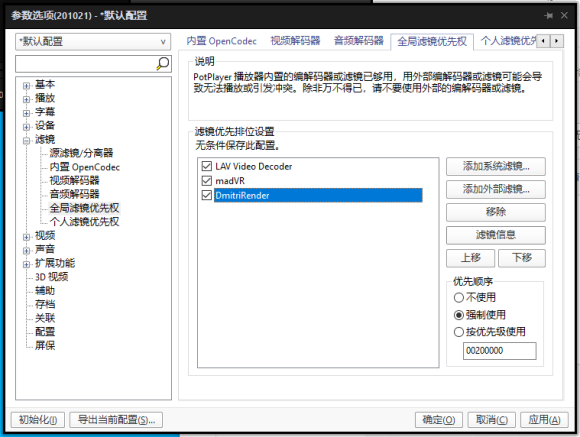Image resolution: width=580 pixels, height=437 pixels.
Task: Expand the 基本 tree node
Action: point(26,85)
